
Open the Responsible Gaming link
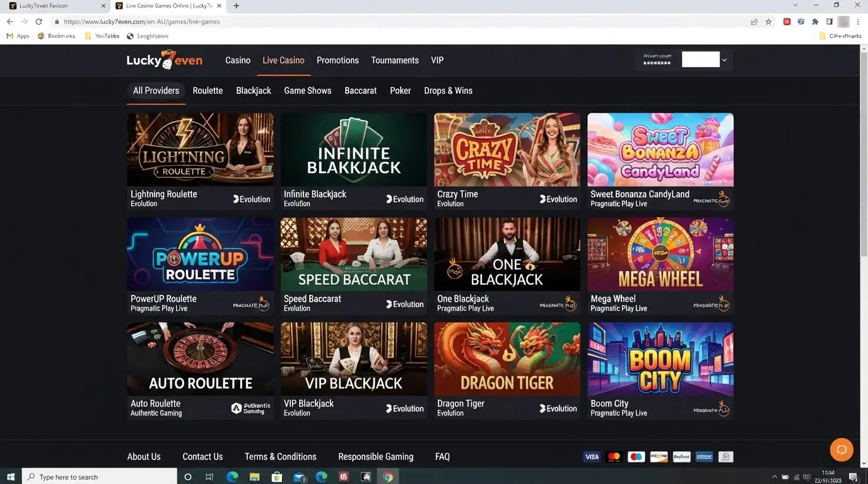click(376, 457)
